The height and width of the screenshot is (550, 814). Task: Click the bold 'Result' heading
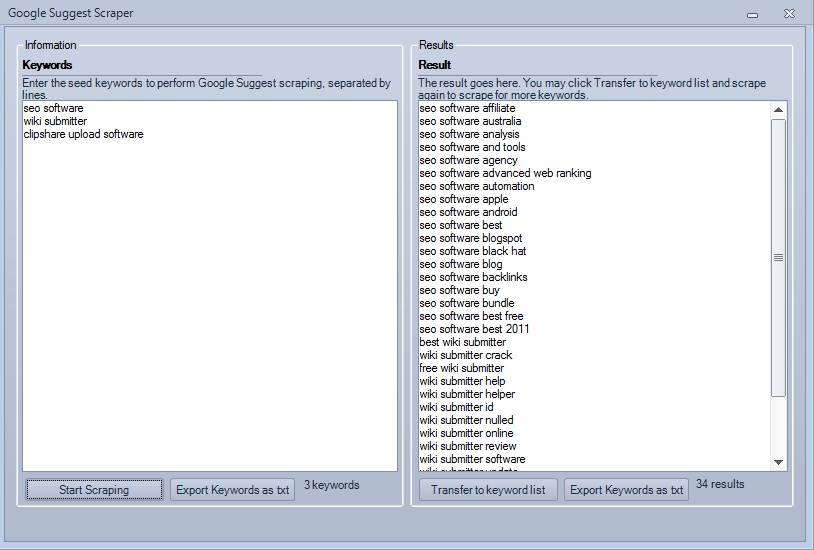coord(435,65)
